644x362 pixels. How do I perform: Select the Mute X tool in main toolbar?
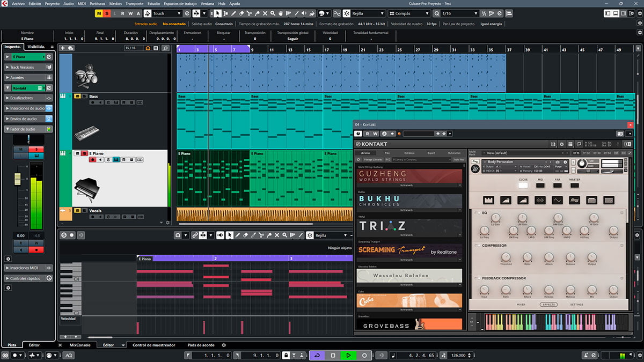click(x=265, y=13)
